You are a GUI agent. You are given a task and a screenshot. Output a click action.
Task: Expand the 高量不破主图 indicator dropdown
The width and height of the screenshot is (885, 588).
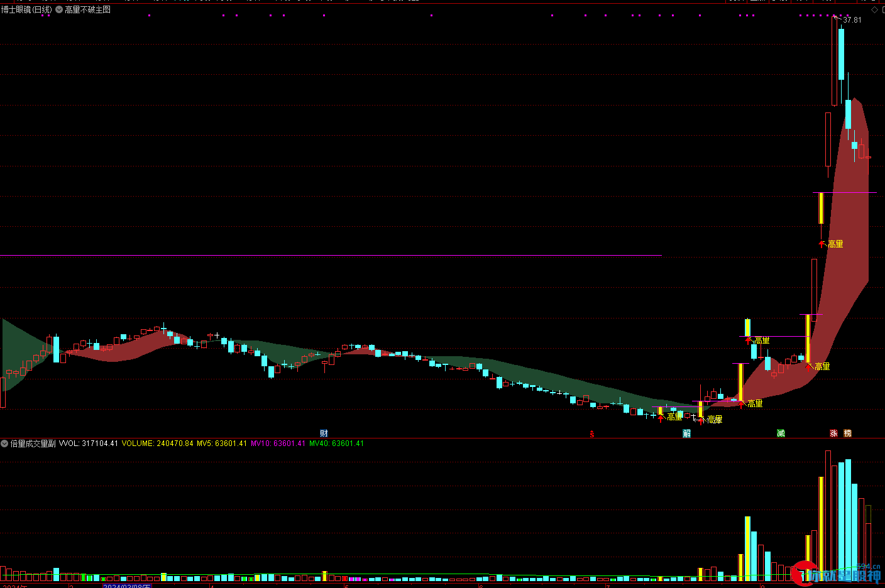coord(59,10)
